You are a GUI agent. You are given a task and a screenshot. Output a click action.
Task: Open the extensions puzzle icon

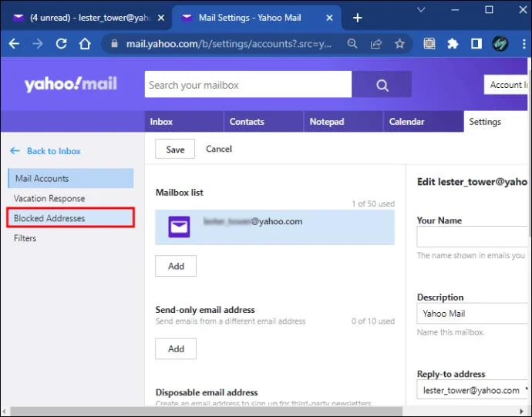point(453,43)
